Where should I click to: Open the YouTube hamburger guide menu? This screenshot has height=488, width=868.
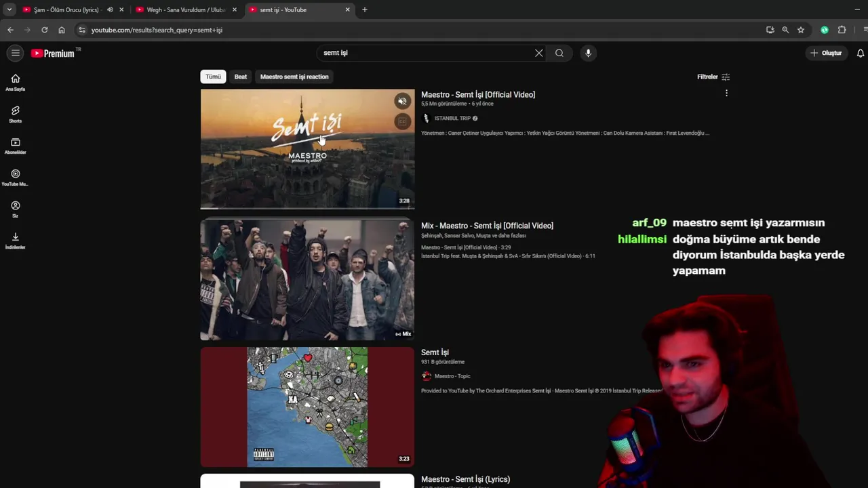[15, 53]
